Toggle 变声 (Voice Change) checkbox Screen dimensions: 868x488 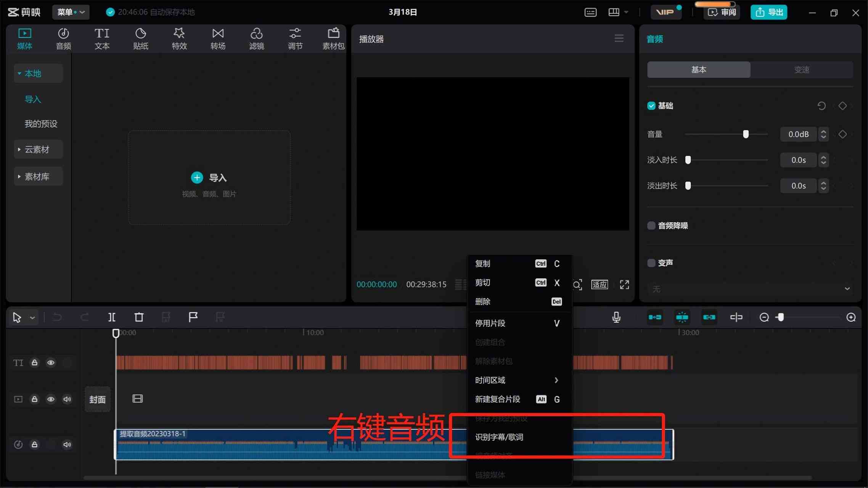click(x=651, y=262)
